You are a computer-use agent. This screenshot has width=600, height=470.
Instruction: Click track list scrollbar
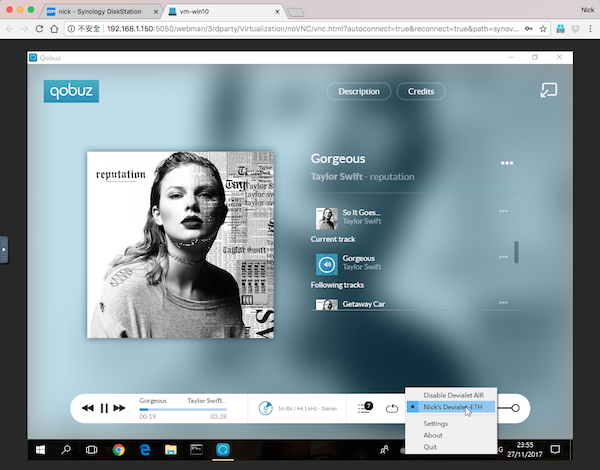(x=516, y=252)
